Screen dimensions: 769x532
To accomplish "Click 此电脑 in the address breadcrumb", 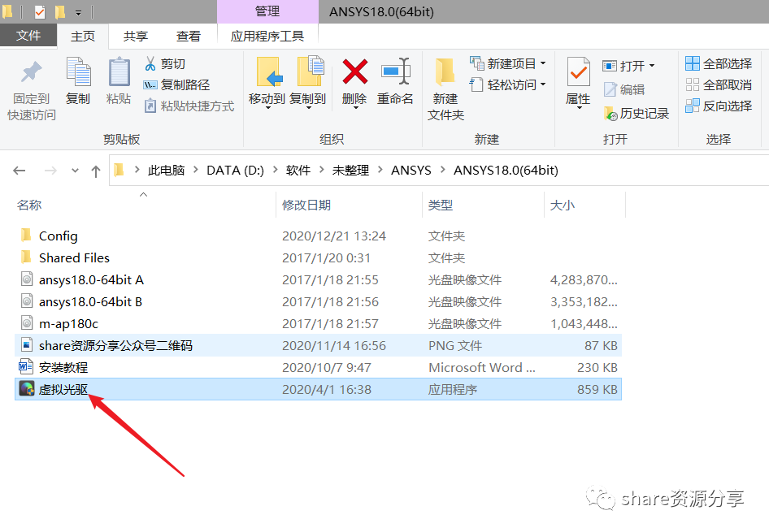I will pos(167,170).
